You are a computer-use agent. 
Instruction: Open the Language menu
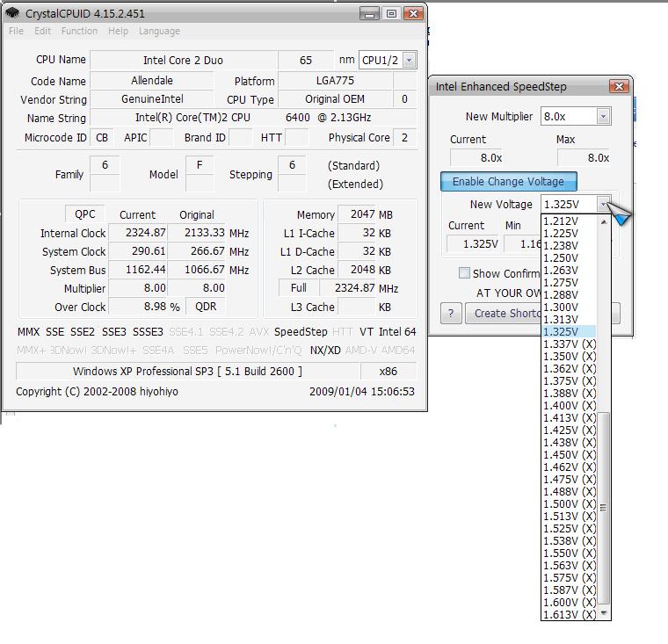[159, 31]
